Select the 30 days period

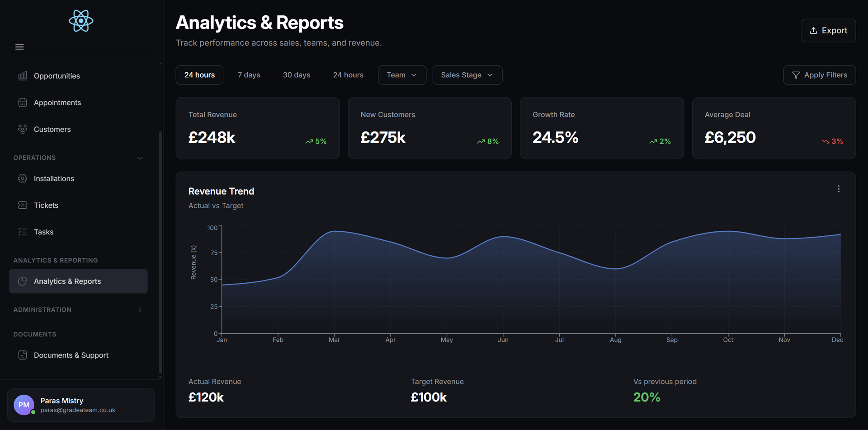coord(296,75)
